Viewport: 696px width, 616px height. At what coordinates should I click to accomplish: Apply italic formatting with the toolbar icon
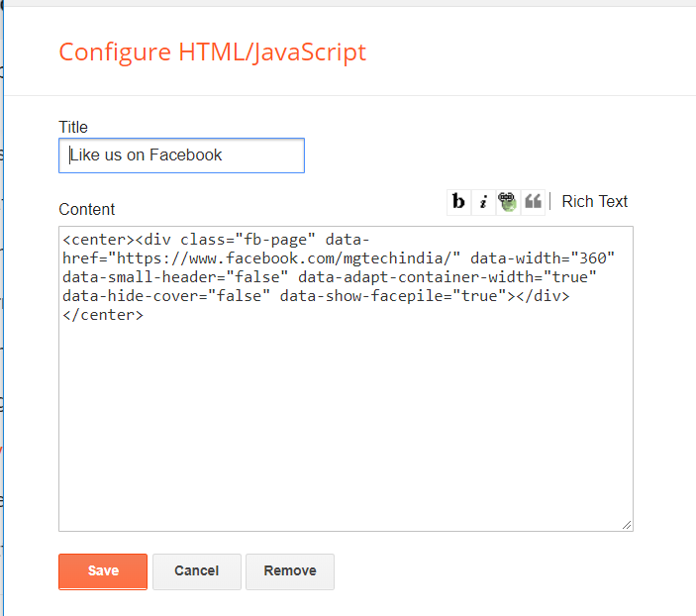point(483,201)
